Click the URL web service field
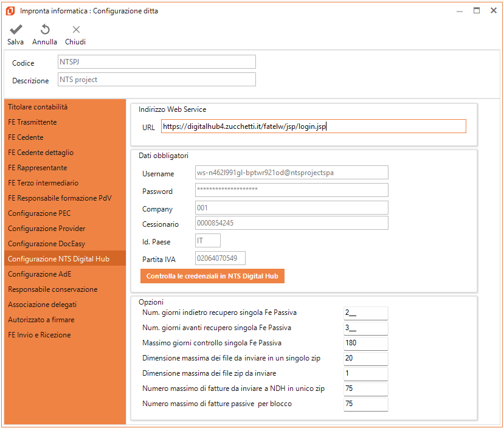 tap(313, 126)
